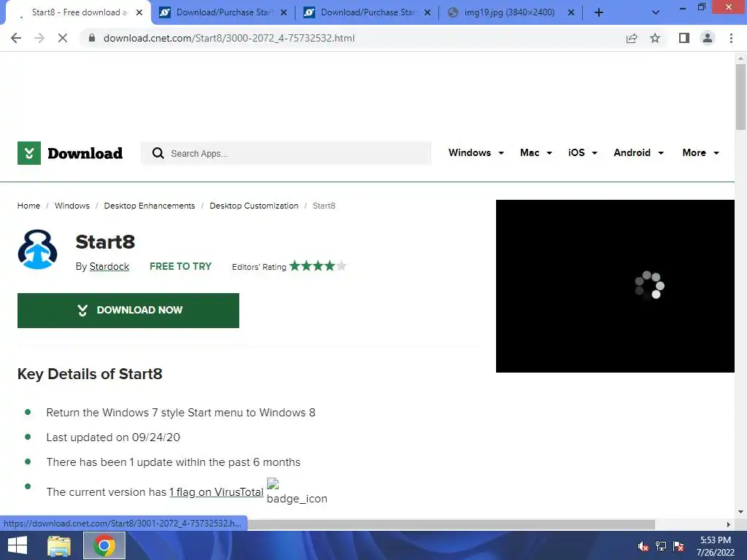747x560 pixels.
Task: Click the Download site wordmark
Action: 85,153
